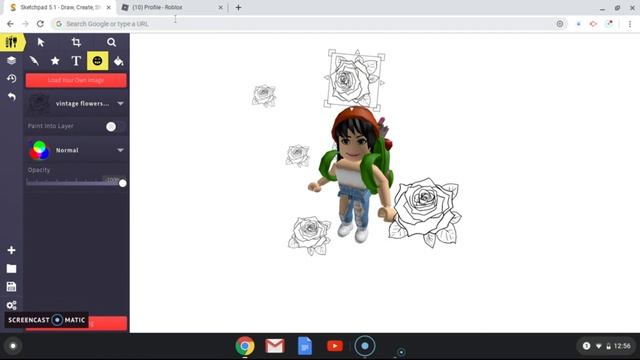Open the folder icon in sidebar
The image size is (640, 360).
11,269
